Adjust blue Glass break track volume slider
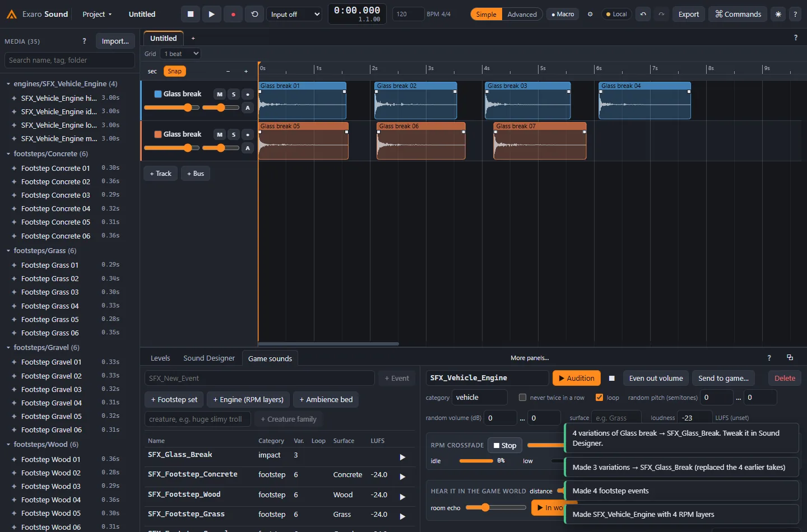This screenshot has width=807, height=532. [x=171, y=108]
